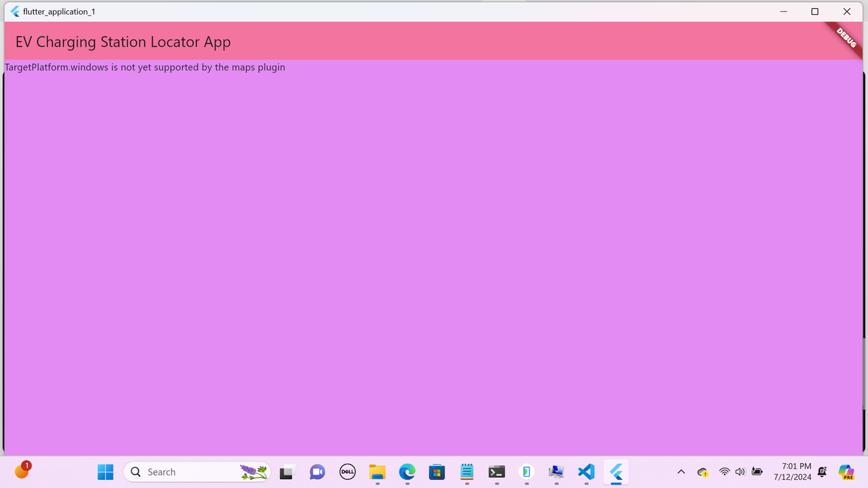868x488 pixels.
Task: Open the Terminal icon on the taskbar
Action: (497, 472)
